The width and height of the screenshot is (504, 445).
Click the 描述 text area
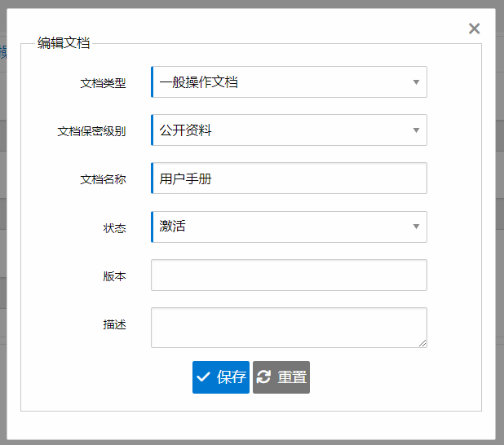289,328
